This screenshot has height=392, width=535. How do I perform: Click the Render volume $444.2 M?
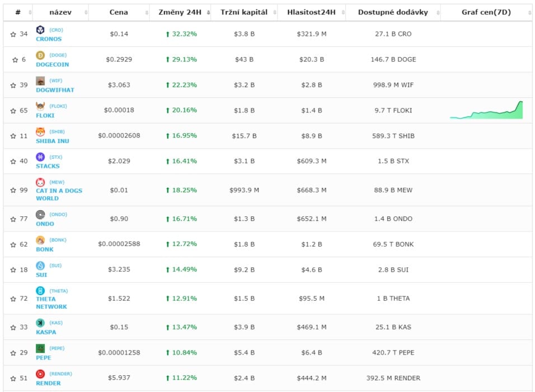[x=312, y=378]
